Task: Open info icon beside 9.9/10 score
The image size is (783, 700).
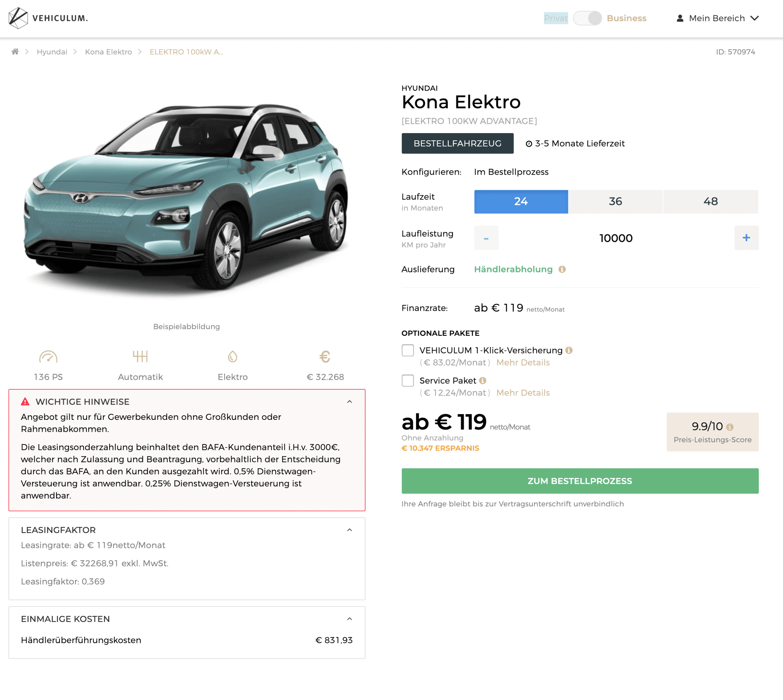Action: (730, 427)
